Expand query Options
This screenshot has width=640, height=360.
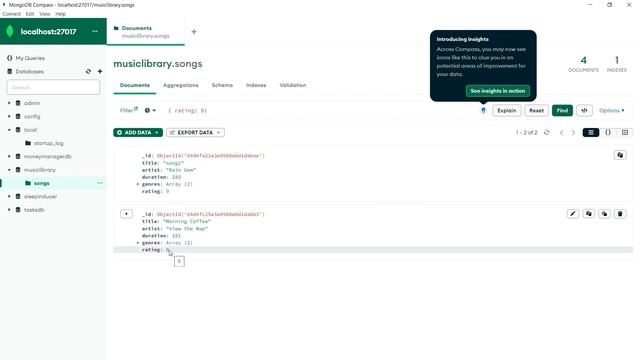[x=611, y=111]
